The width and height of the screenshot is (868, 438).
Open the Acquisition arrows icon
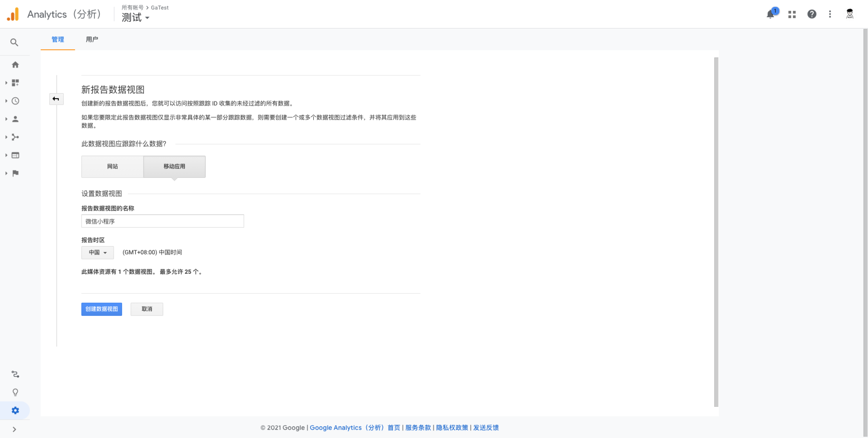[x=15, y=137]
